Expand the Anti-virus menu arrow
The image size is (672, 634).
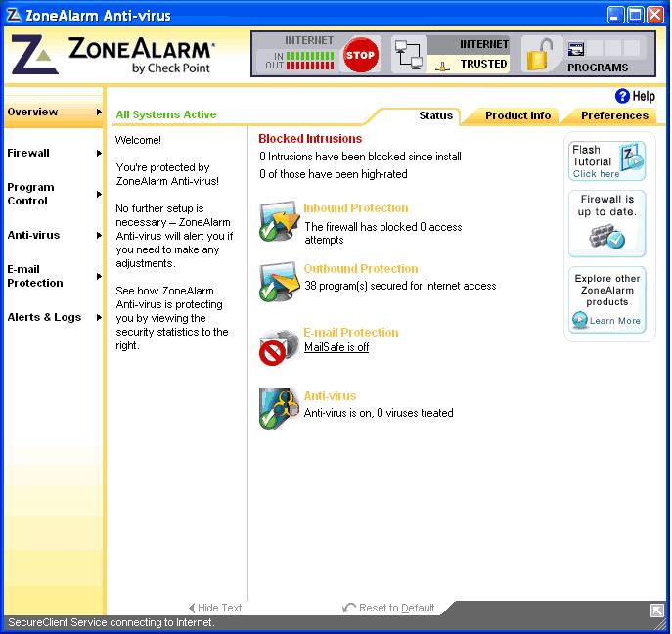point(99,236)
